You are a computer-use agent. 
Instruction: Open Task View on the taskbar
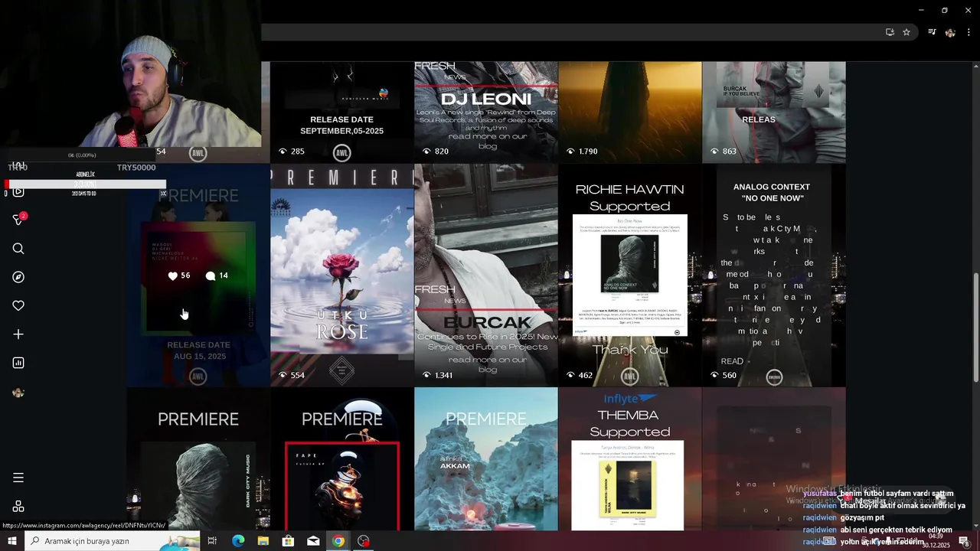212,541
